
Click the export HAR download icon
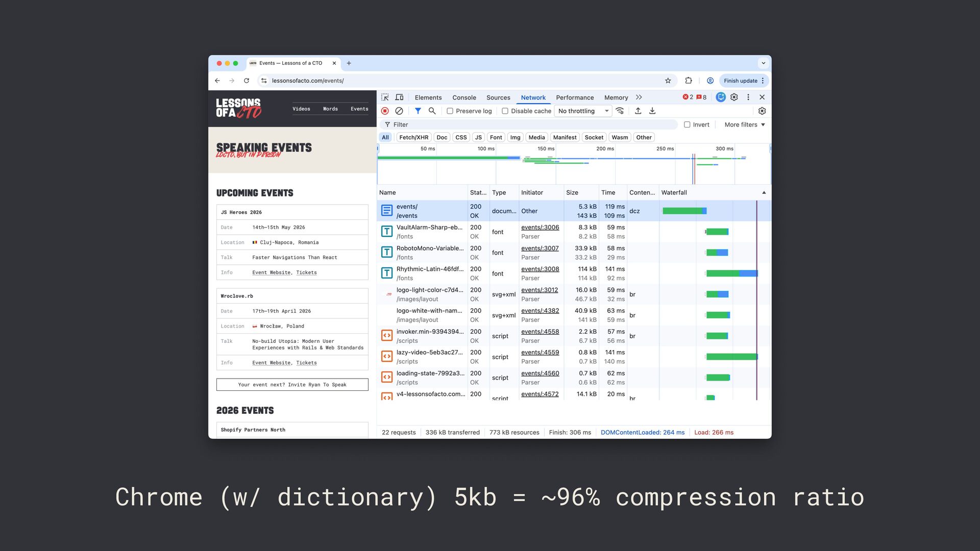pyautogui.click(x=652, y=111)
